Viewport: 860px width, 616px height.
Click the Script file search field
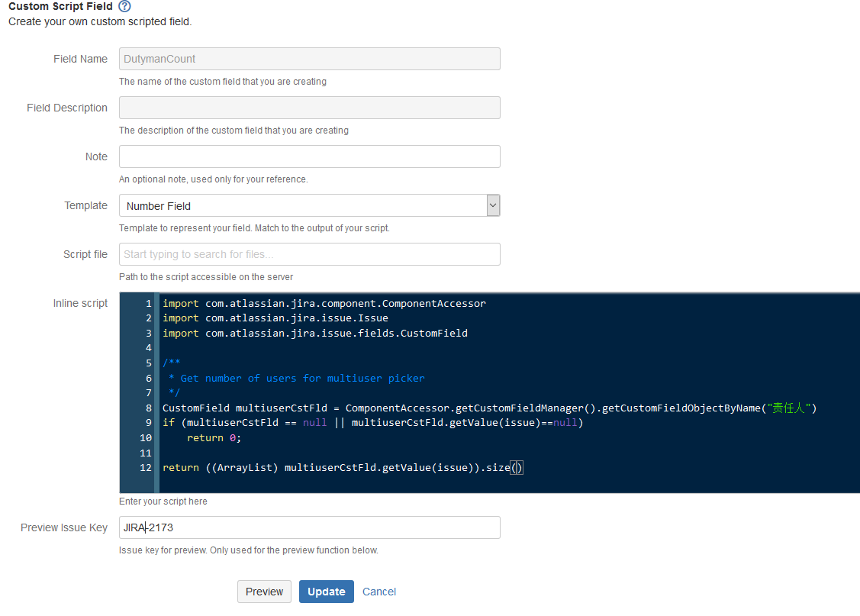coord(309,254)
